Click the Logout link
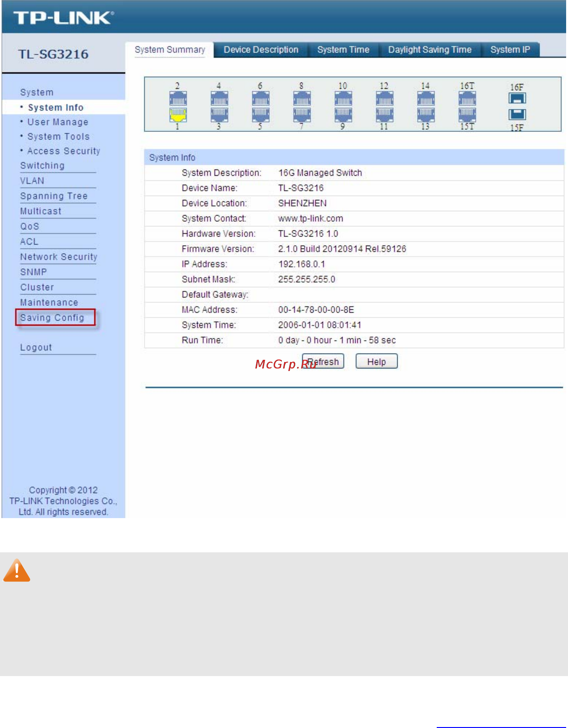Image resolution: width=568 pixels, height=728 pixels. pos(36,347)
